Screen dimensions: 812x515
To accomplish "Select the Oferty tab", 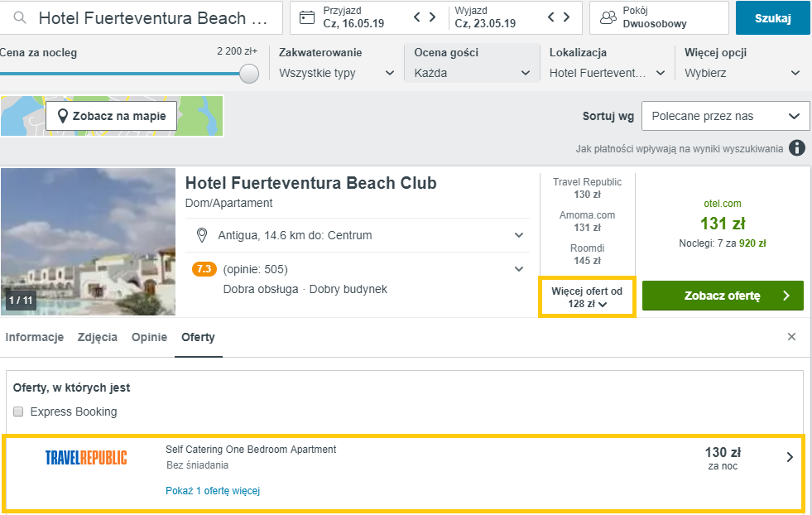I will click(198, 337).
